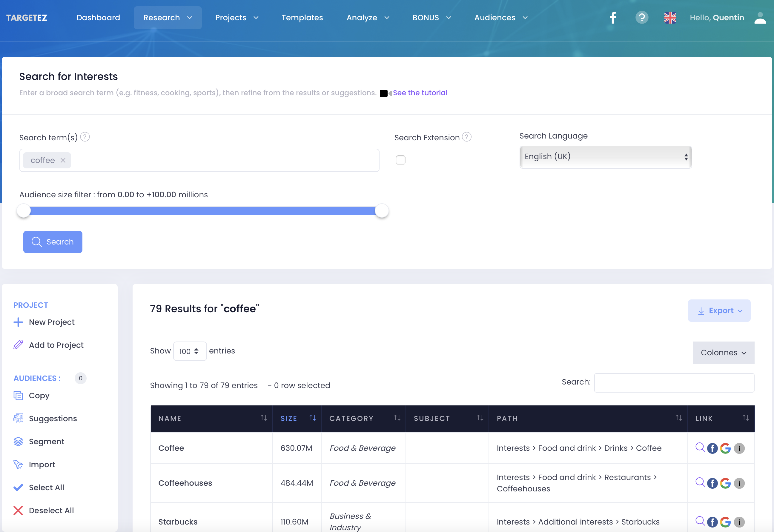Change the entries count select showing 100
774x532 pixels.
189,351
